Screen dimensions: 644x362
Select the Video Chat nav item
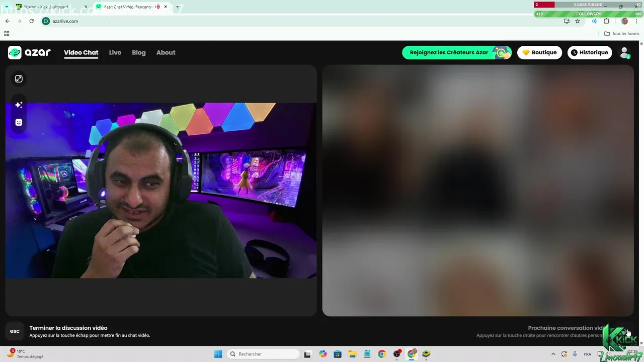81,52
